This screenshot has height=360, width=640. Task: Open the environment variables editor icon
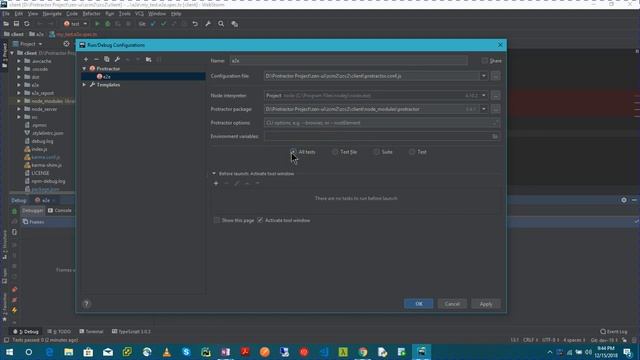coord(495,136)
